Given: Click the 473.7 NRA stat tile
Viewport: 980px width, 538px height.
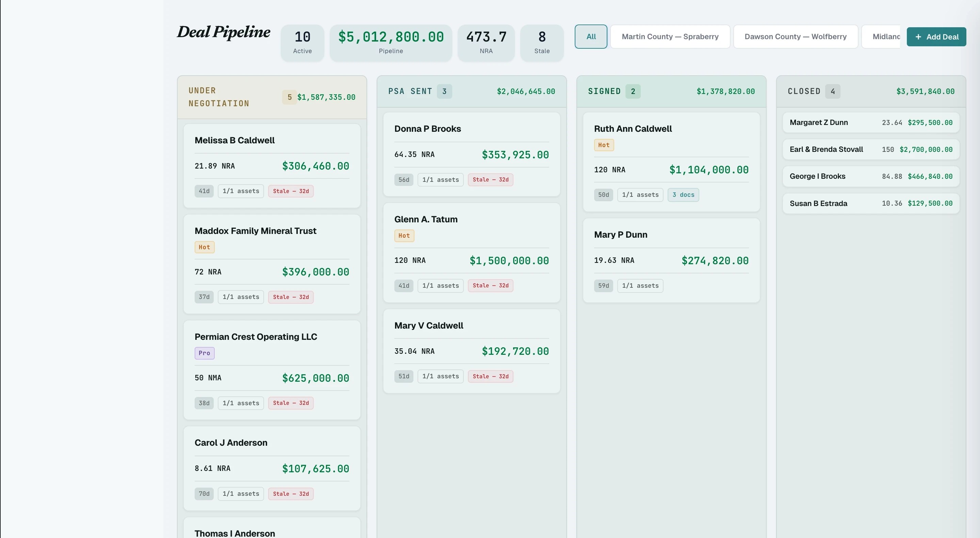Looking at the screenshot, I should coord(486,43).
